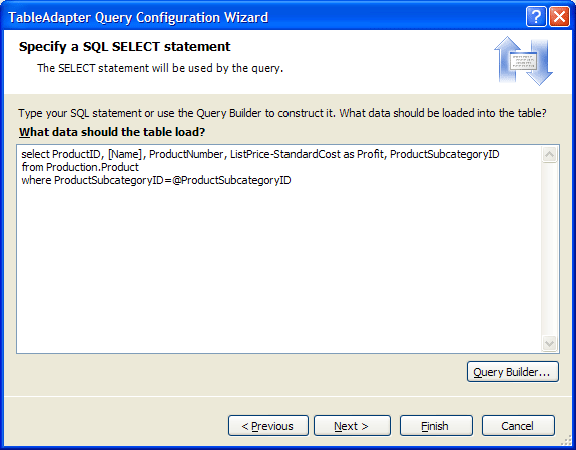This screenshot has height=450, width=576.
Task: Open the Query Builder dialog
Action: (513, 372)
